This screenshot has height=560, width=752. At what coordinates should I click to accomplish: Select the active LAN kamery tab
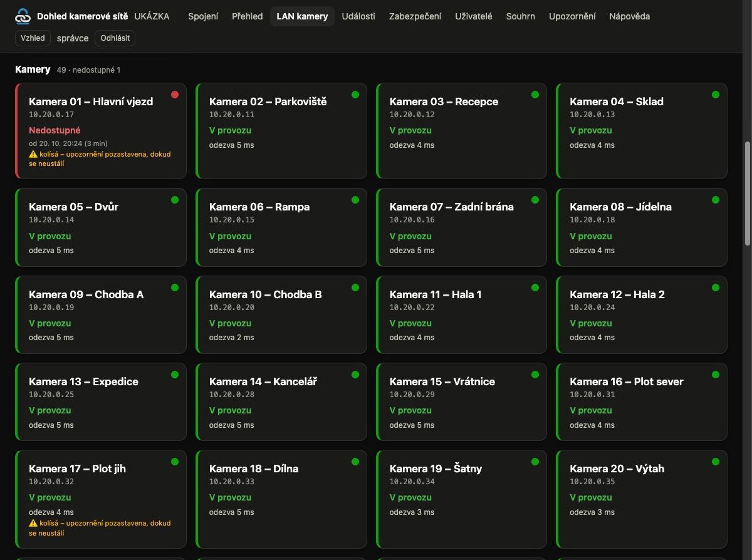302,16
